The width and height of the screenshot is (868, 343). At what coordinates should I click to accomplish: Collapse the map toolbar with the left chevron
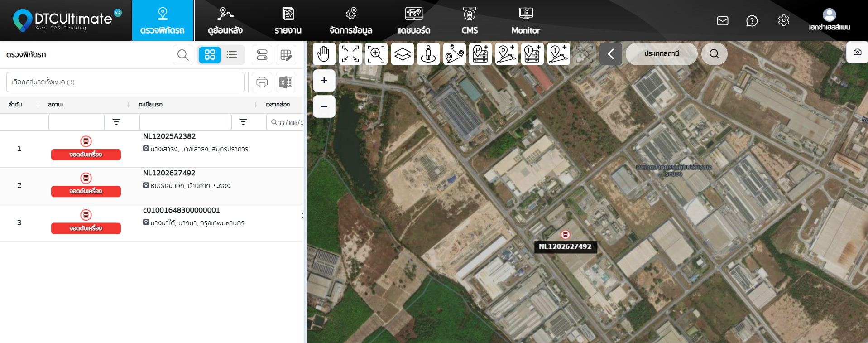611,54
